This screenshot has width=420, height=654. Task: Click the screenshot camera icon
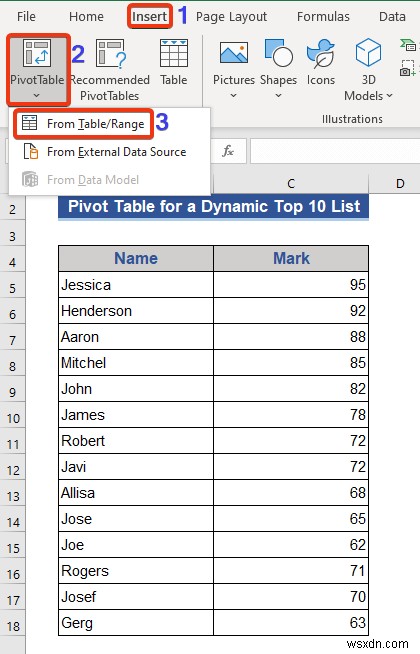pos(407,69)
